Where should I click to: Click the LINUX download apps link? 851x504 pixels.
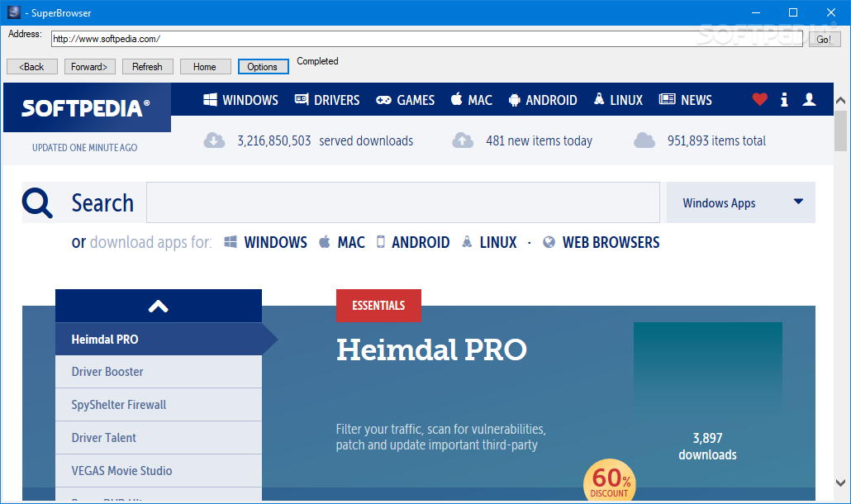click(490, 242)
